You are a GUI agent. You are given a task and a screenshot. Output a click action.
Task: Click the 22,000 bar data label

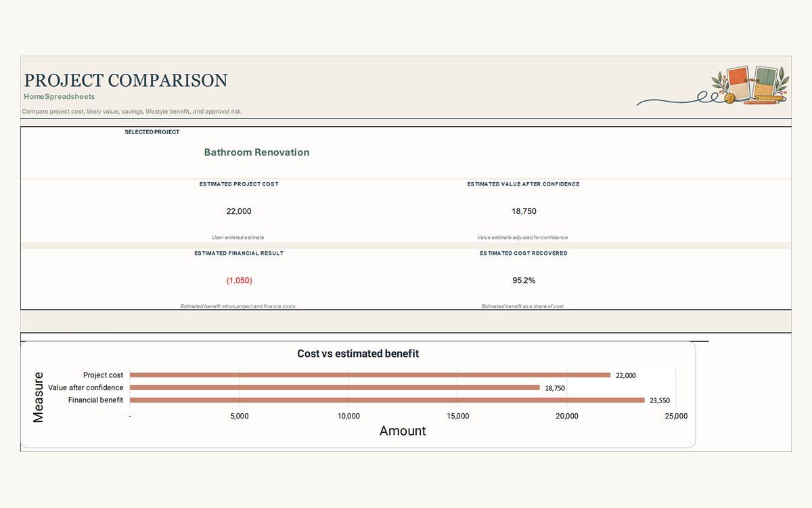click(x=626, y=375)
